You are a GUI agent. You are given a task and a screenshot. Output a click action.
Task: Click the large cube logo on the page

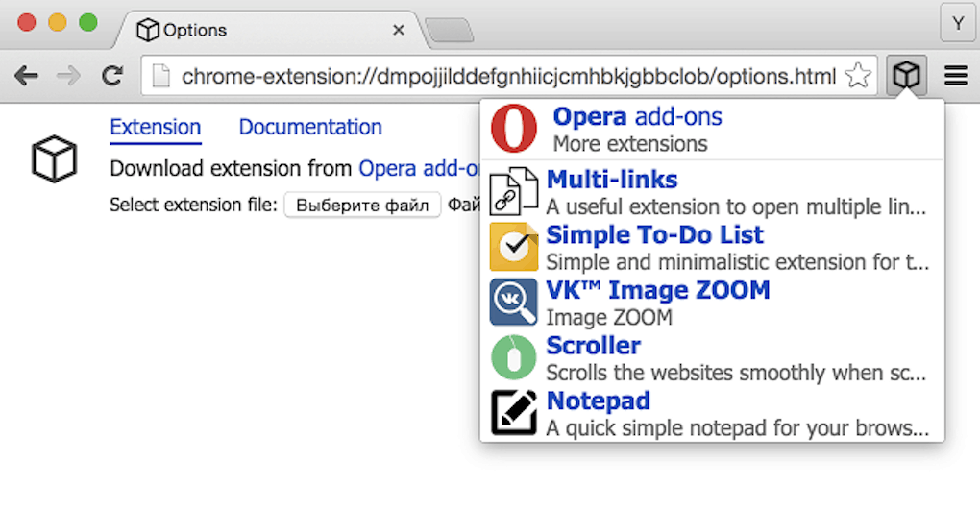(55, 158)
